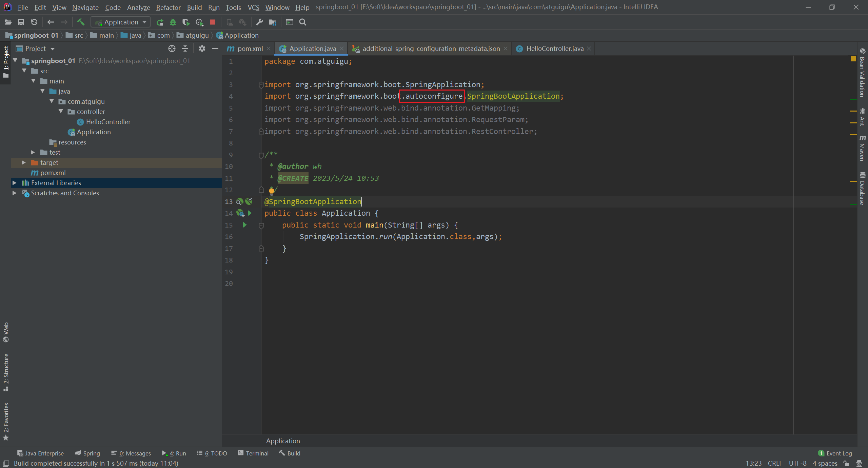Image resolution: width=868 pixels, height=468 pixels.
Task: Open the VCS menu
Action: [253, 7]
